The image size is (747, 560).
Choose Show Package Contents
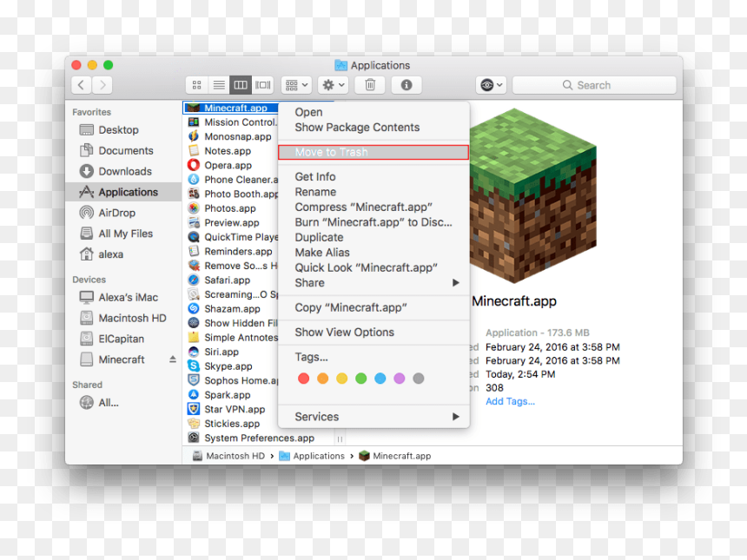(373, 128)
